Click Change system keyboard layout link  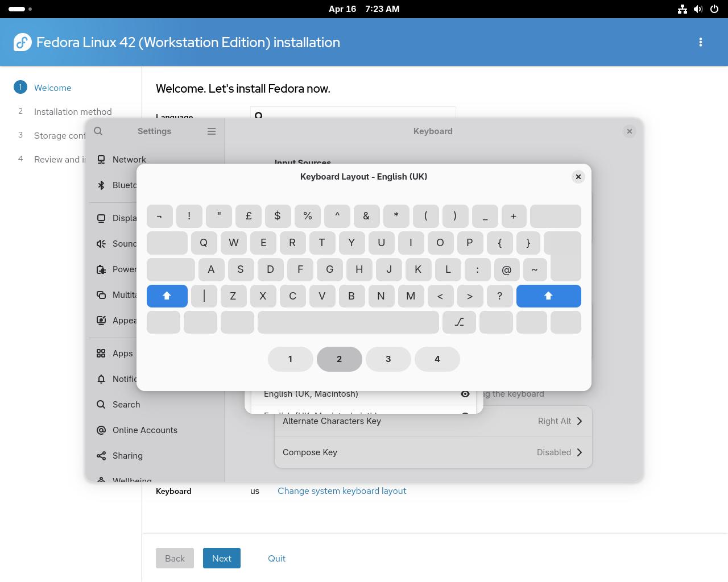click(342, 491)
